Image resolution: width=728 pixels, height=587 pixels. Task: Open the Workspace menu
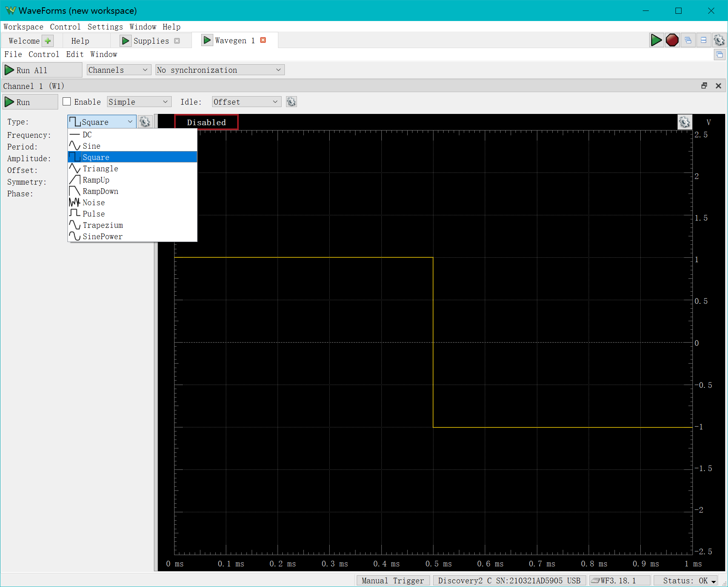point(23,27)
